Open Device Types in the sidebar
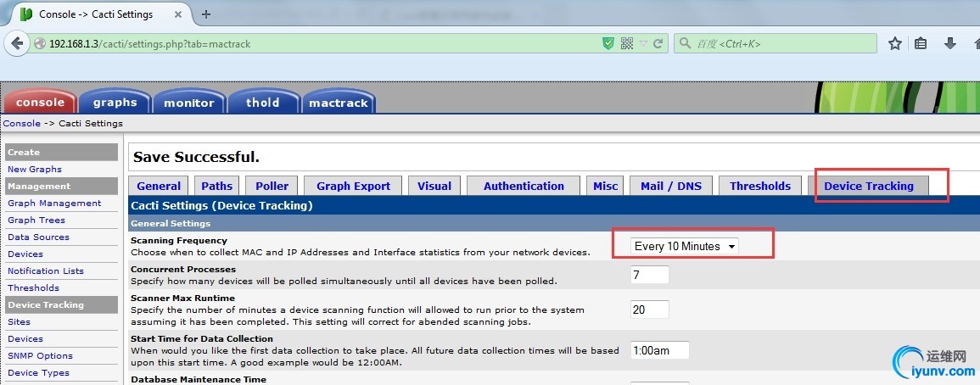Image resolution: width=980 pixels, height=385 pixels. [38, 372]
